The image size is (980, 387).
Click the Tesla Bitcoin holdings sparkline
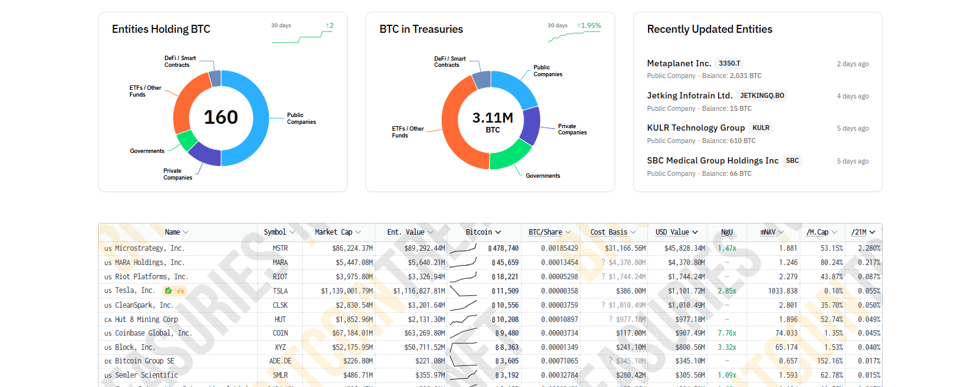pyautogui.click(x=463, y=291)
